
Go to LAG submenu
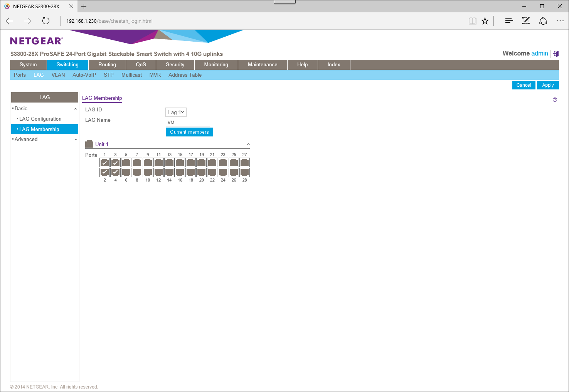tap(39, 75)
